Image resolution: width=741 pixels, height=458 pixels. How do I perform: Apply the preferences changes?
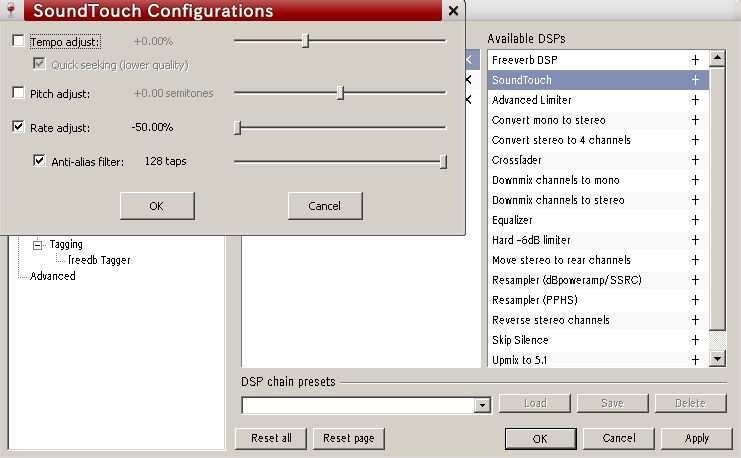697,439
